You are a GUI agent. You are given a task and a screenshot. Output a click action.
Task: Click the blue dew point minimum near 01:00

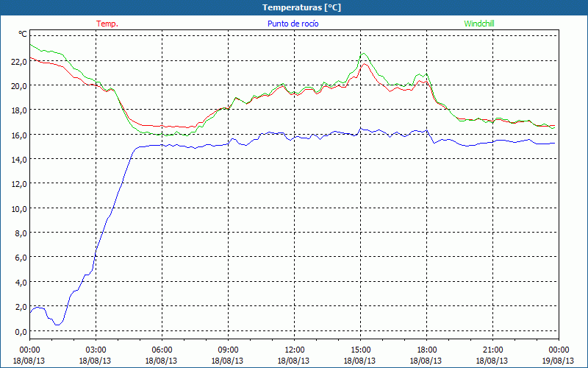point(57,325)
